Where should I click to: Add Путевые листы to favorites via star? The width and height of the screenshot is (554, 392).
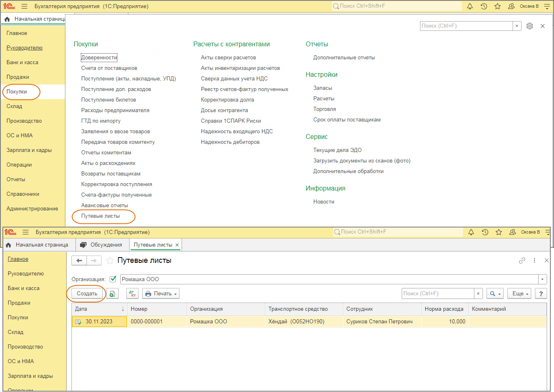click(x=110, y=260)
